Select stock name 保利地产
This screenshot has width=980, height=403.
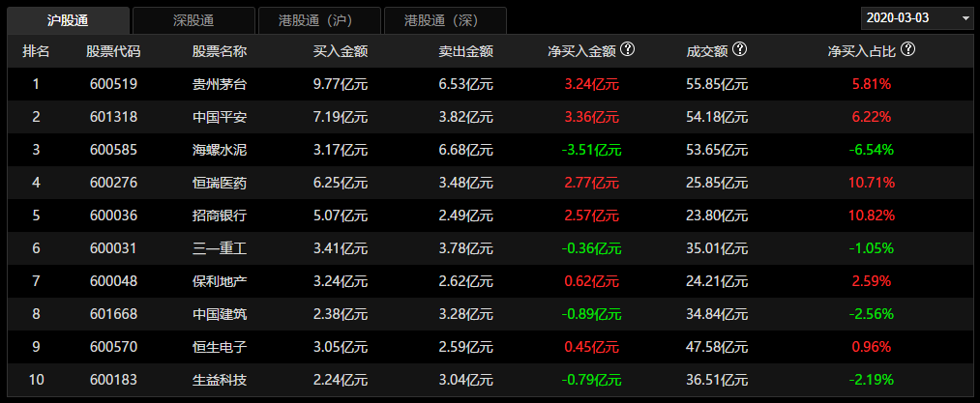(x=220, y=281)
